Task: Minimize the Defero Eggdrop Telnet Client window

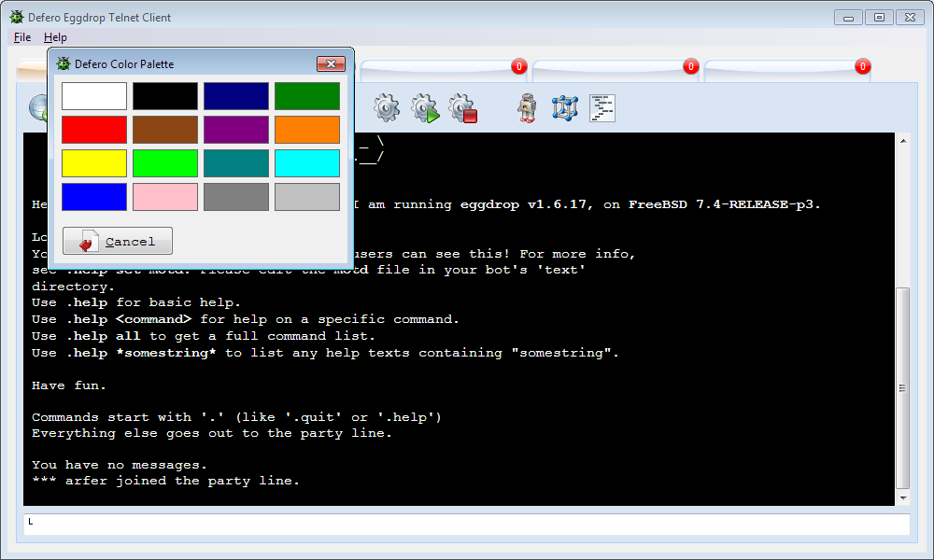Action: pyautogui.click(x=848, y=17)
